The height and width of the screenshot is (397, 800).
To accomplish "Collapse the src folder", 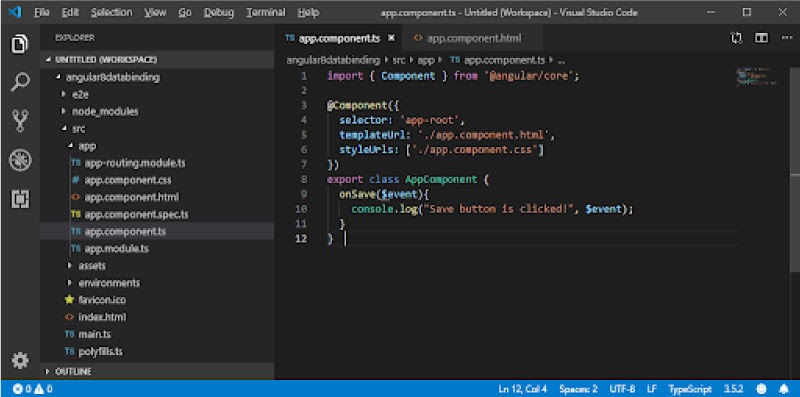I will click(64, 129).
